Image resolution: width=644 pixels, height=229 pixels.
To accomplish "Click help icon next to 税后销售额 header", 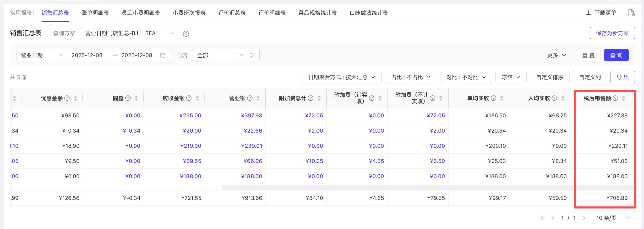I will pyautogui.click(x=615, y=98).
